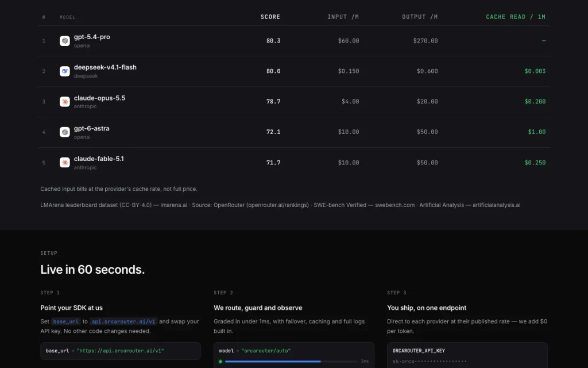This screenshot has width=588, height=368.
Task: Open the gpt-5.4-pro model row
Action: (294, 41)
